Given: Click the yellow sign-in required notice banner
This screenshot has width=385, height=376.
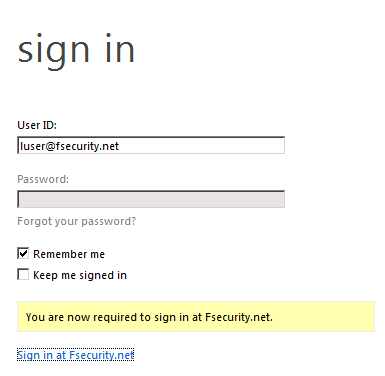Looking at the screenshot, I should coord(196,317).
